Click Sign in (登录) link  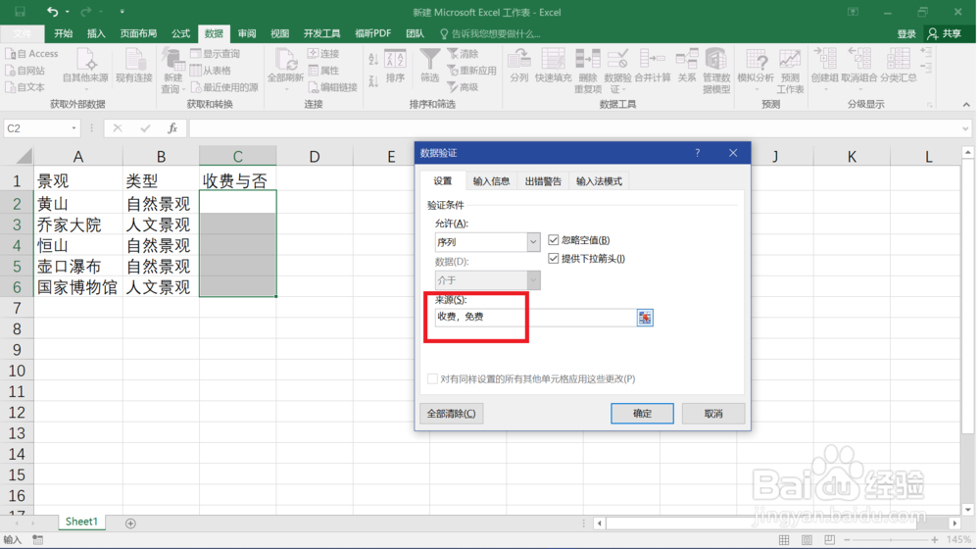click(x=906, y=33)
